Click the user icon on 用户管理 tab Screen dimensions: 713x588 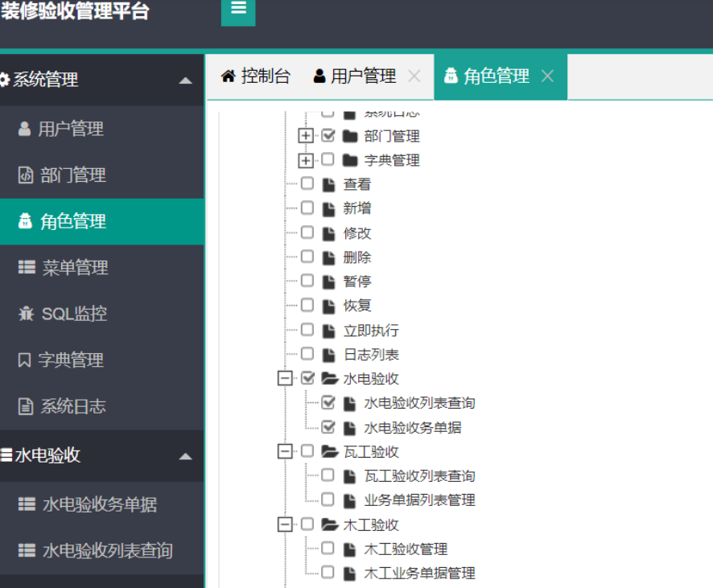(x=319, y=76)
